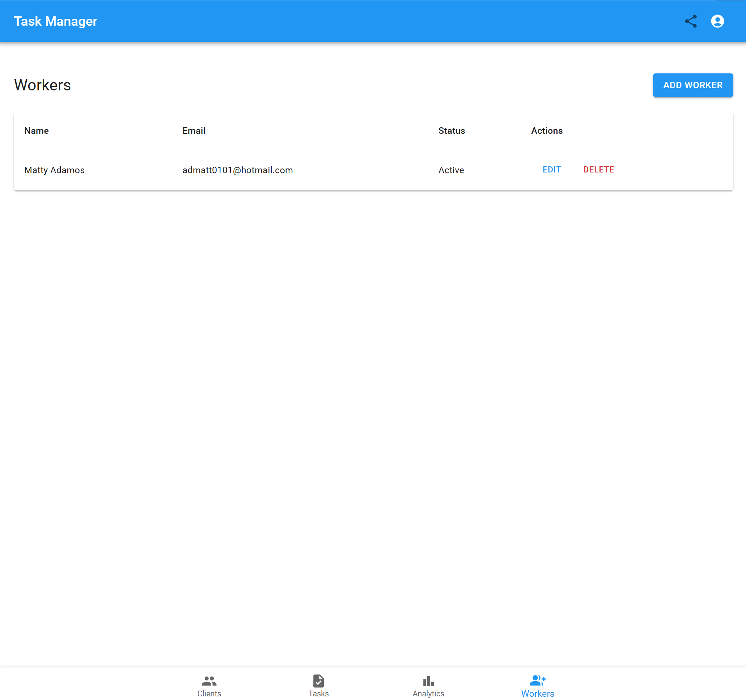Click the Analytics bar chart icon
Image resolution: width=746 pixels, height=700 pixels.
428,681
